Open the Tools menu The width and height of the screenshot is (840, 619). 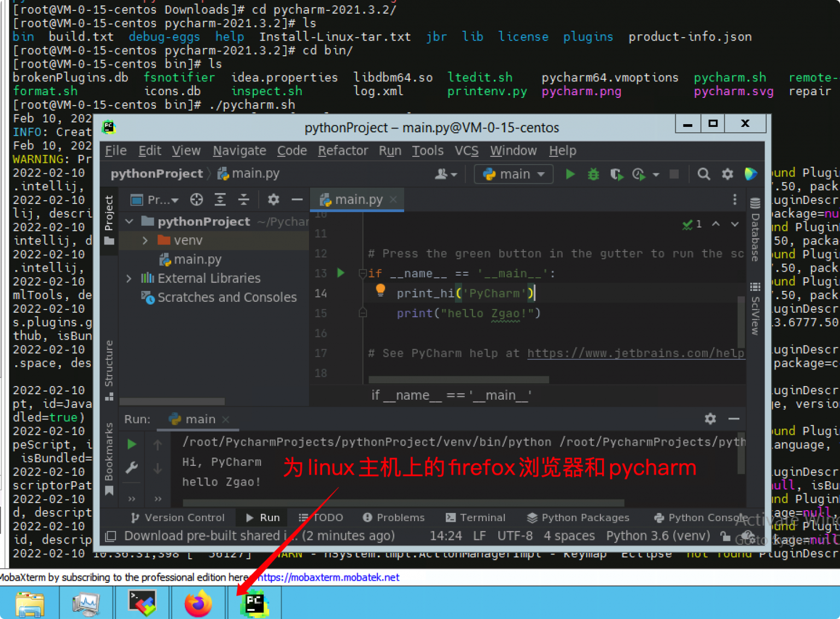[428, 150]
